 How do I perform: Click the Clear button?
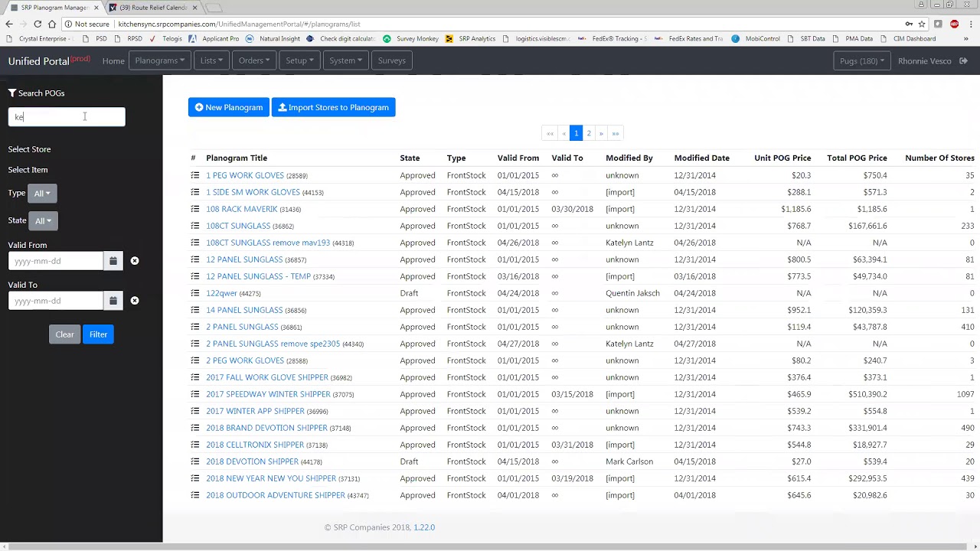click(64, 334)
